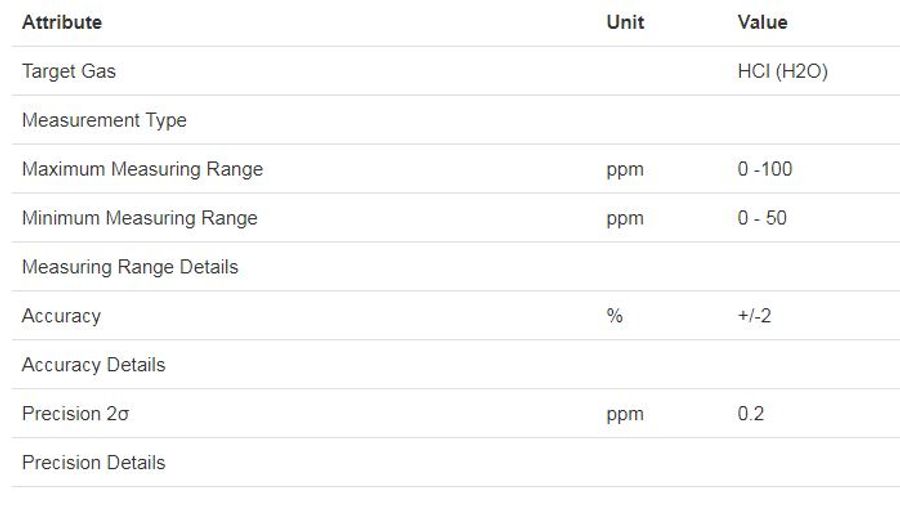Click ppm unit for Minimum Measuring Range
Screen dimensions: 900x505
point(625,218)
